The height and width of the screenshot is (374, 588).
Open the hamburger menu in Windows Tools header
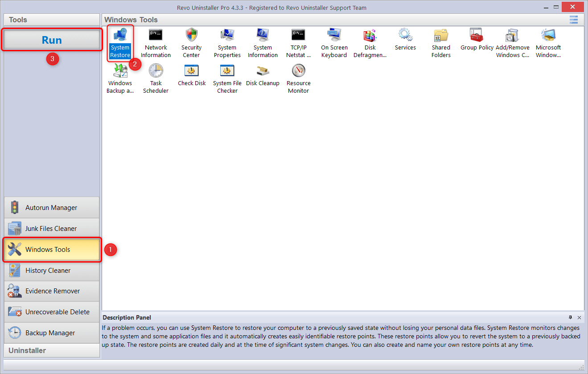click(x=574, y=20)
